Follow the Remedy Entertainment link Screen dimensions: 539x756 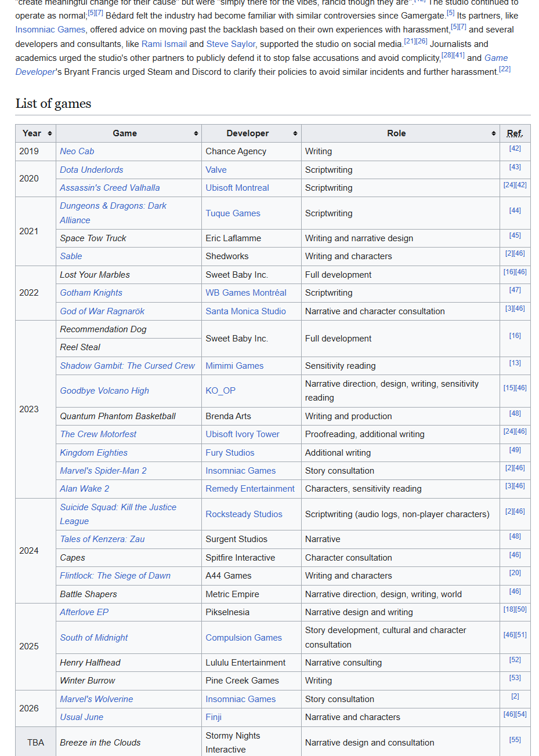[x=250, y=489]
